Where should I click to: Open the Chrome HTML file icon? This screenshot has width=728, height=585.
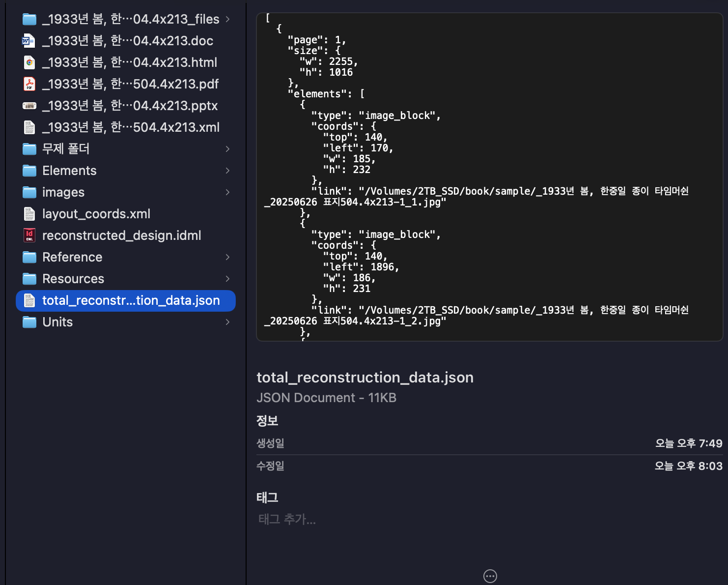[29, 62]
